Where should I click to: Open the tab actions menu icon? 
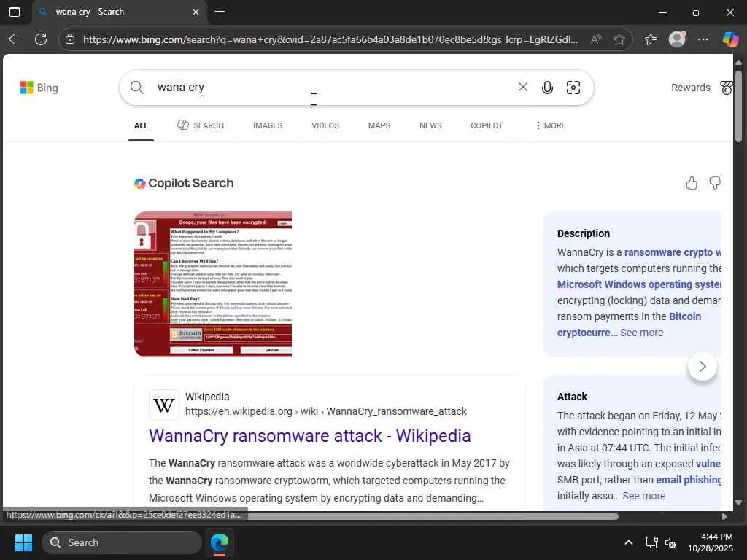click(x=15, y=12)
